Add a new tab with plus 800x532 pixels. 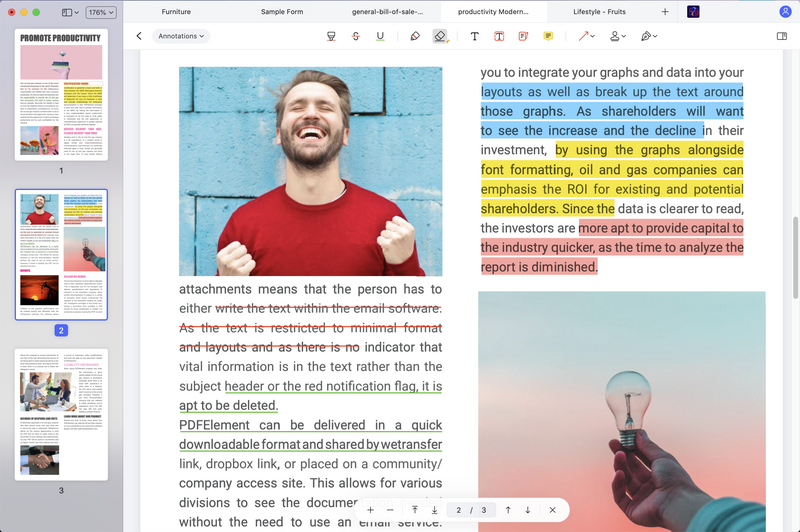tap(665, 12)
